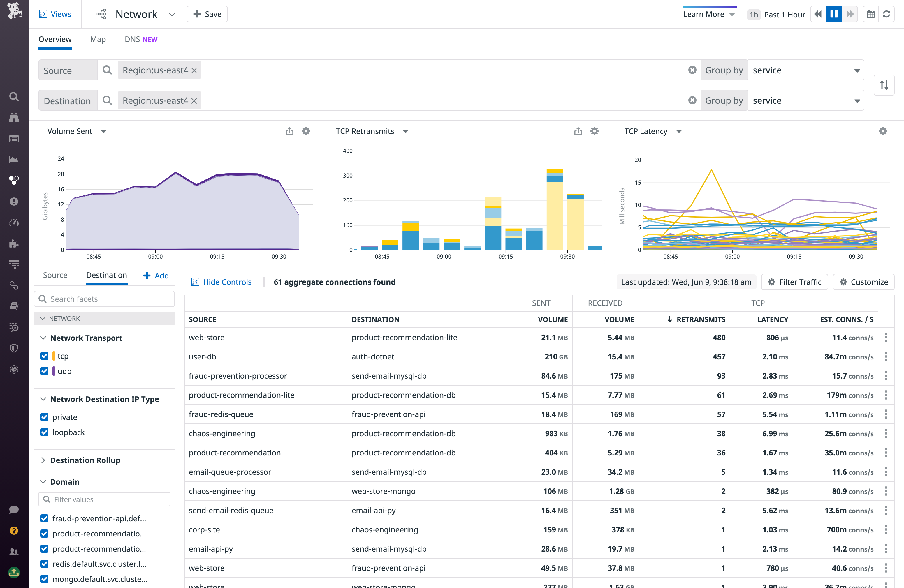This screenshot has height=588, width=904.
Task: Open the Volume Sent chart export icon
Action: (289, 131)
